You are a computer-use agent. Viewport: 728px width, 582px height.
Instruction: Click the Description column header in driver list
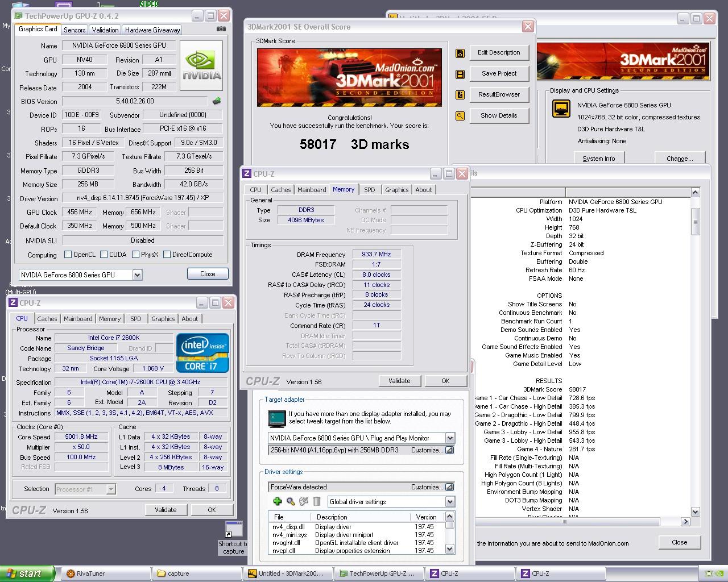(362, 517)
